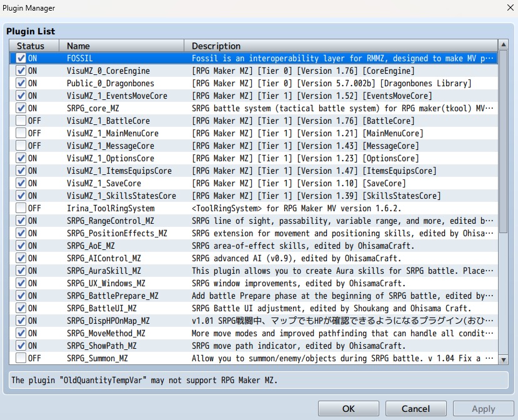The height and width of the screenshot is (420, 518).
Task: Click Version 1.10 SaveCore description
Action: (299, 183)
